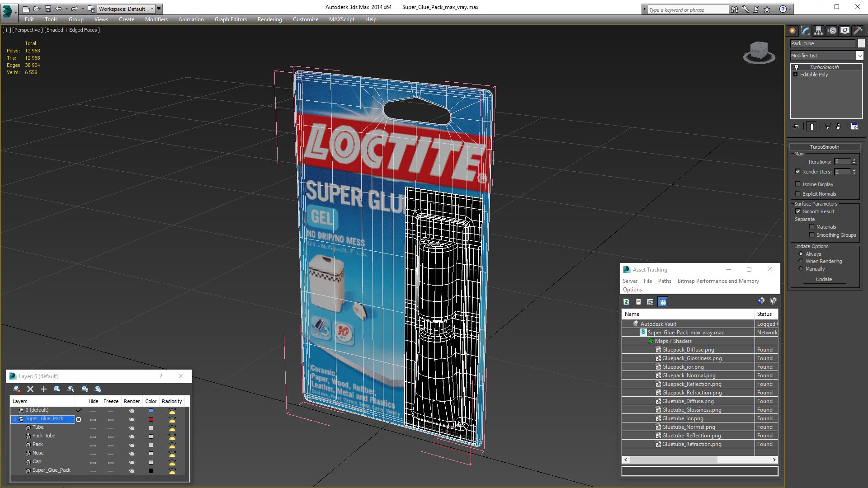Toggle the Smooth Result checkbox
Image resolution: width=868 pixels, height=488 pixels.
click(798, 211)
